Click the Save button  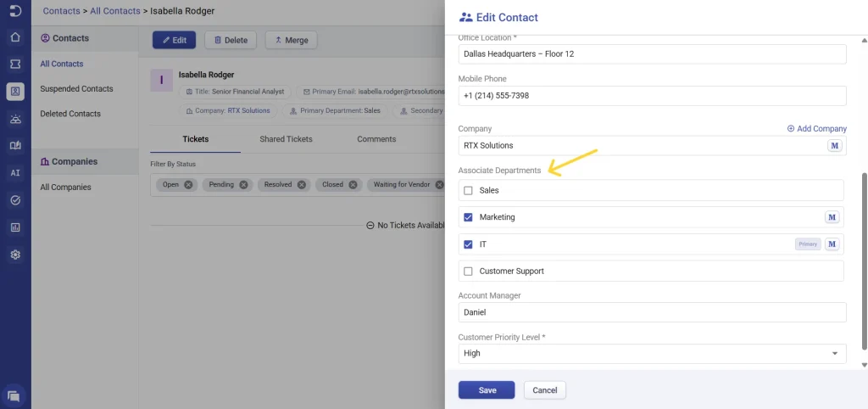point(487,390)
